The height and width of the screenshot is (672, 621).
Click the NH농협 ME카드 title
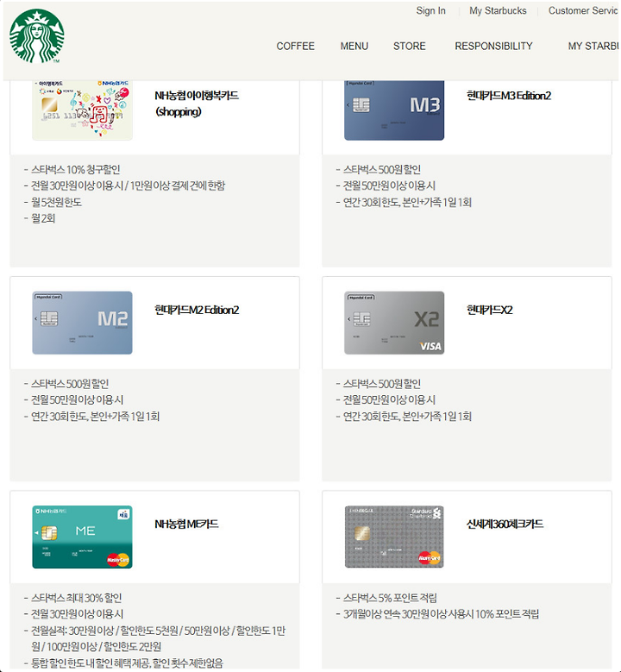tap(186, 524)
